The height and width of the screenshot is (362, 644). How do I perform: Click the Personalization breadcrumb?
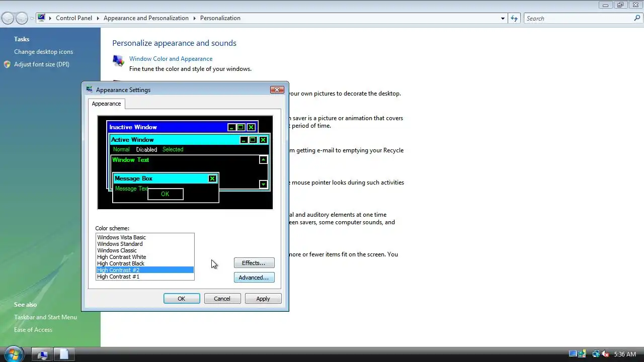click(220, 18)
